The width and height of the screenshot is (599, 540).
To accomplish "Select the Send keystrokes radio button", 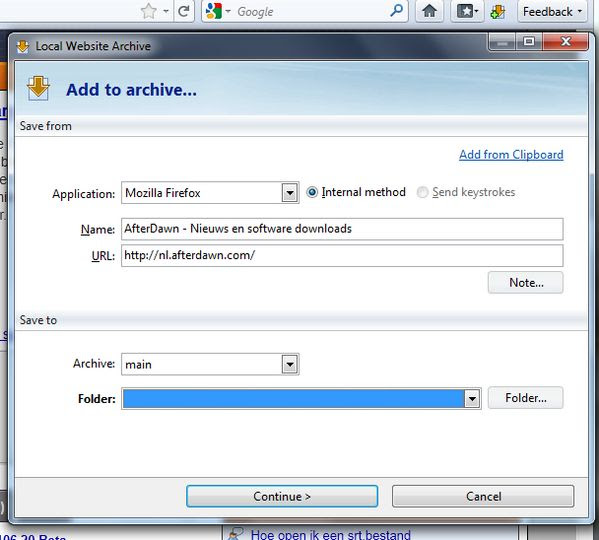I will [x=422, y=192].
